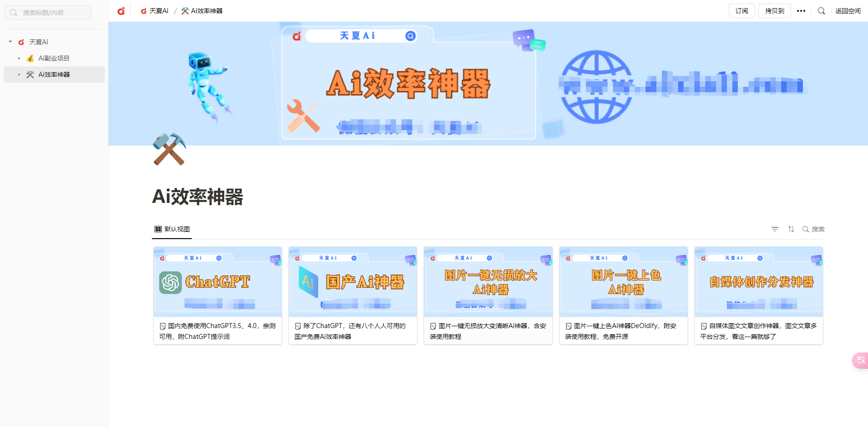Focus the 搜索标题/内容 search field
Viewport: 868px width, 427px height.
coord(48,13)
